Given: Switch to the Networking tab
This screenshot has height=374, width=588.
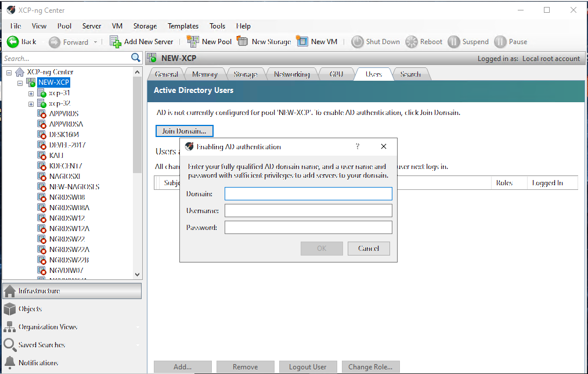Looking at the screenshot, I should [x=291, y=74].
